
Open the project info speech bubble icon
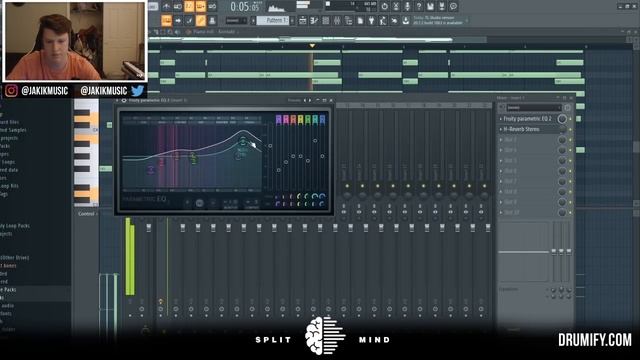click(x=453, y=7)
